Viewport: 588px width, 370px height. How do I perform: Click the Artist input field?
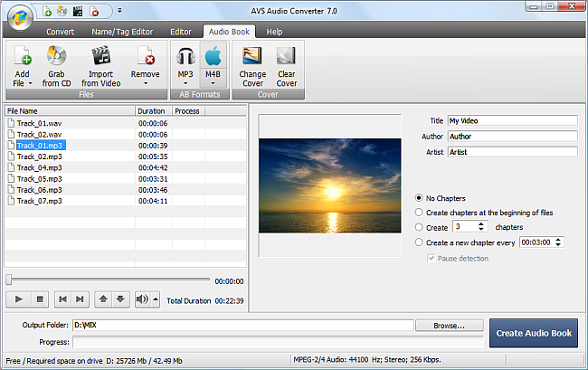pyautogui.click(x=513, y=152)
